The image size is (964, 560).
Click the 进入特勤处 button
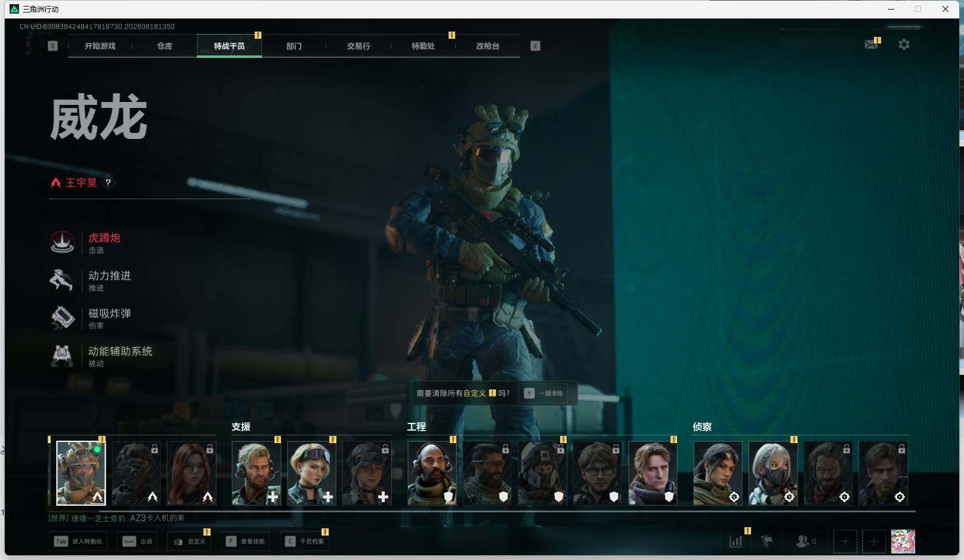coord(78,542)
